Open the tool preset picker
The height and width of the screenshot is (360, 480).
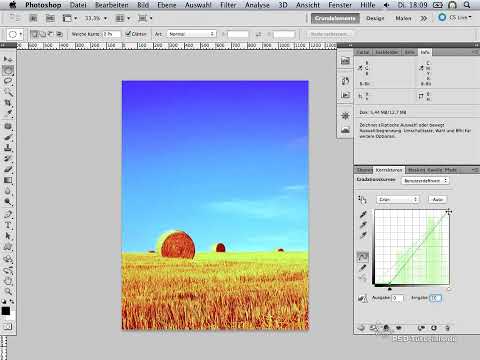[15, 34]
